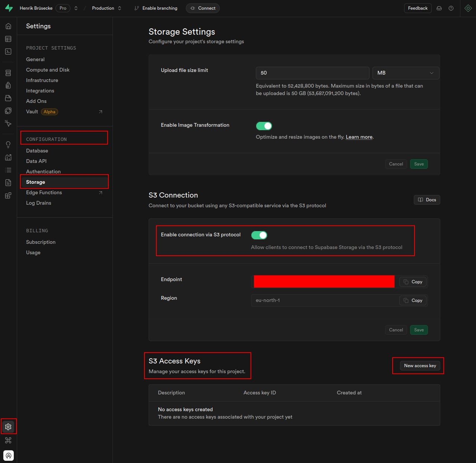Create a New access key
476x463 pixels.
(x=420, y=366)
